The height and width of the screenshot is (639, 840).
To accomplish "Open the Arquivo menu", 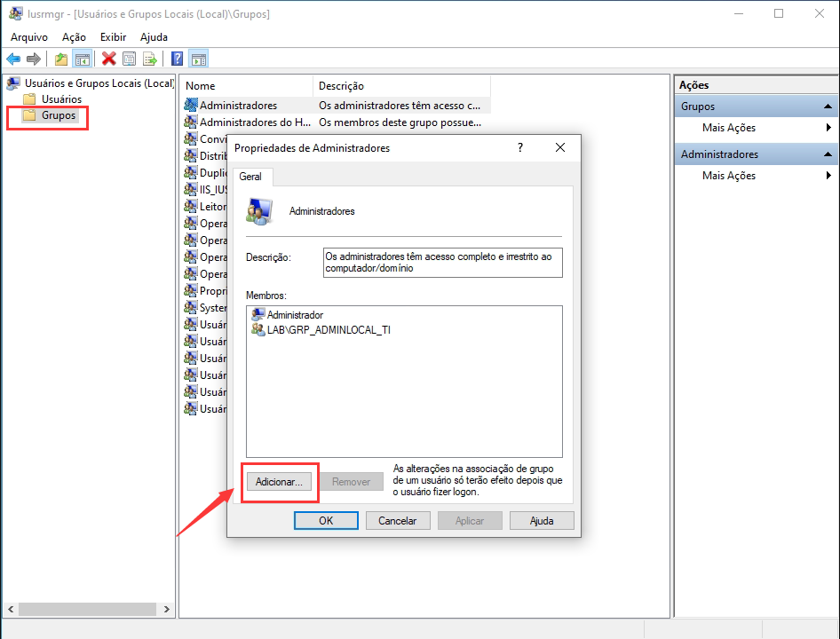I will click(x=29, y=36).
